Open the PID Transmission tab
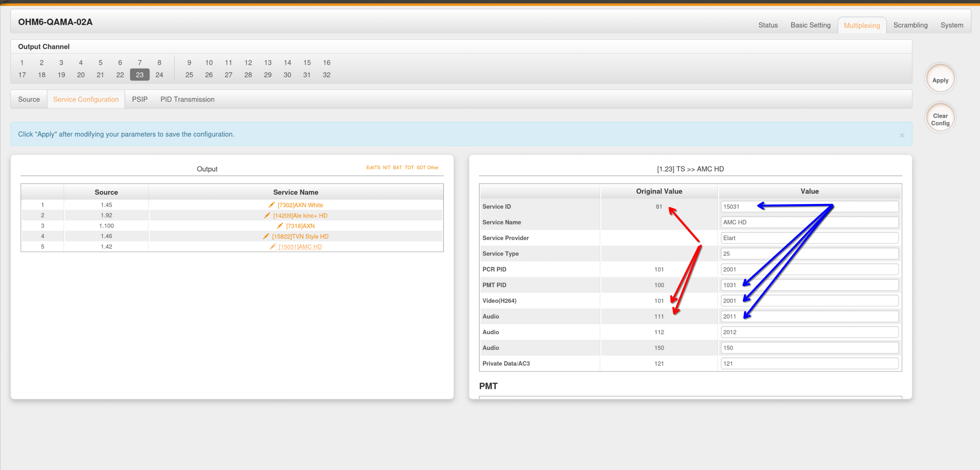980x470 pixels. (x=187, y=99)
